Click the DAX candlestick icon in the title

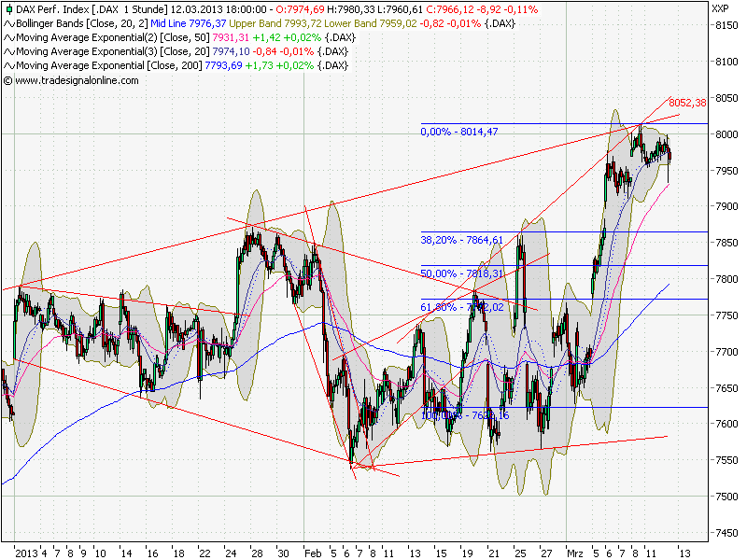[x=8, y=9]
